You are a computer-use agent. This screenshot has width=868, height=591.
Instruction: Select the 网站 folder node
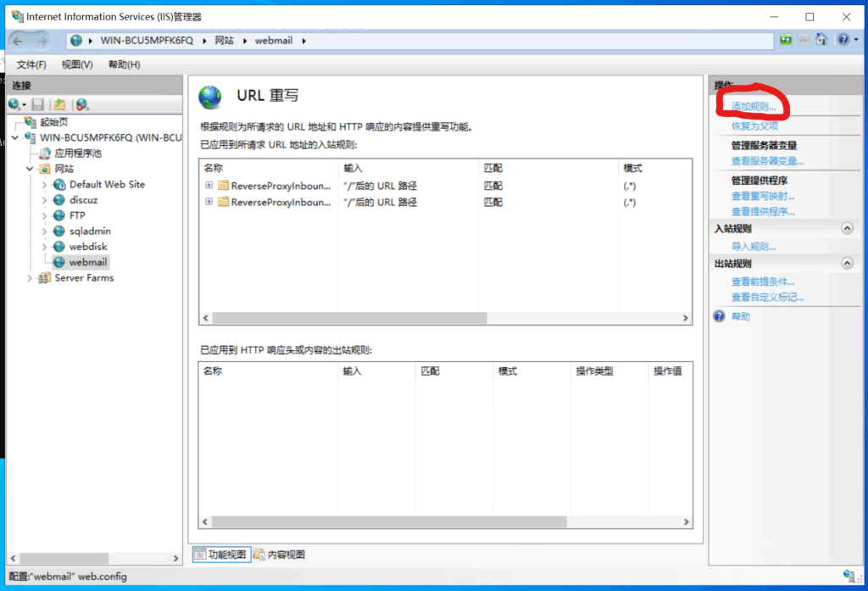pyautogui.click(x=64, y=169)
